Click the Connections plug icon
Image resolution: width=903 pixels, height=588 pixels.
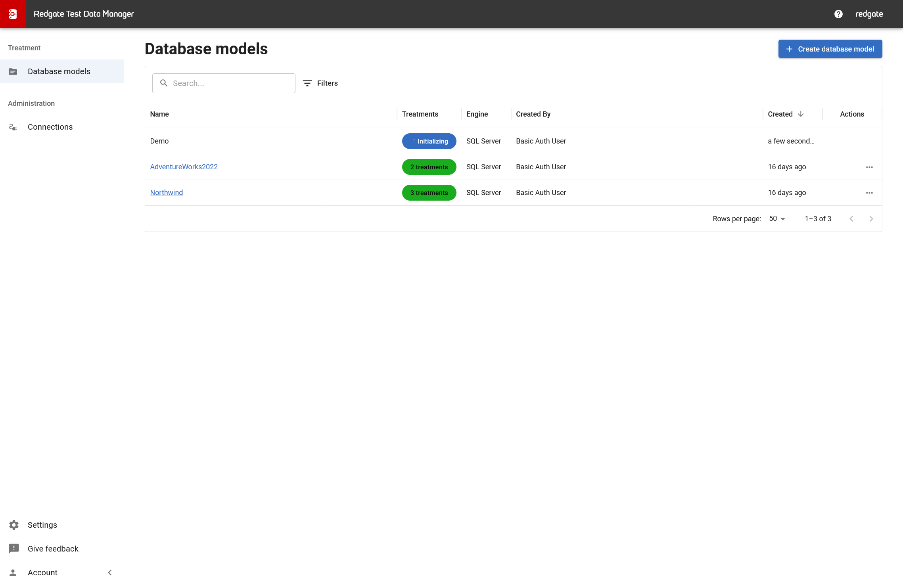click(13, 127)
